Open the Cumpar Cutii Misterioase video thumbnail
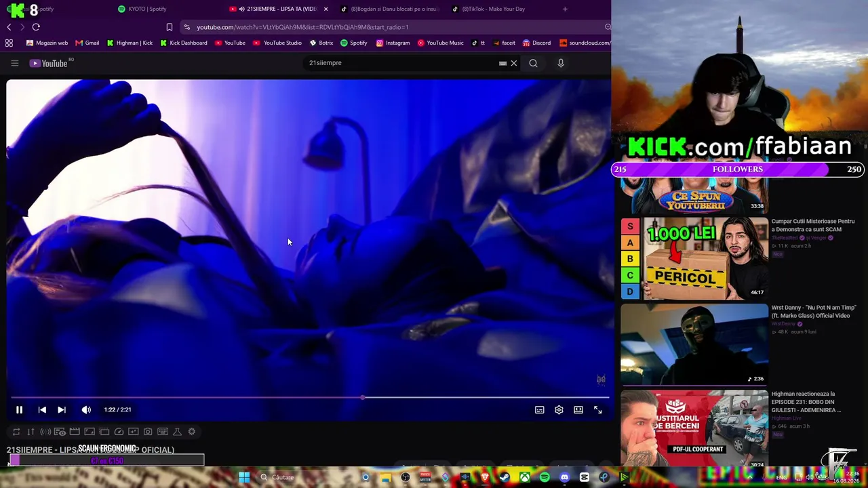This screenshot has height=488, width=868. [694, 258]
